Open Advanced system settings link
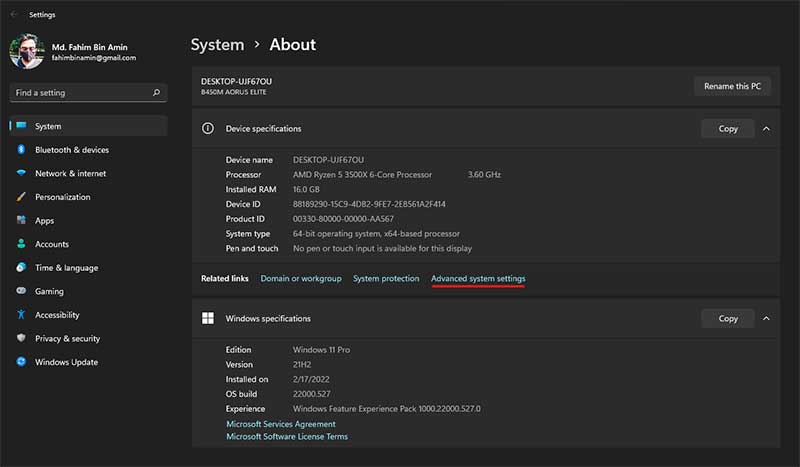The width and height of the screenshot is (800, 467). (x=478, y=278)
